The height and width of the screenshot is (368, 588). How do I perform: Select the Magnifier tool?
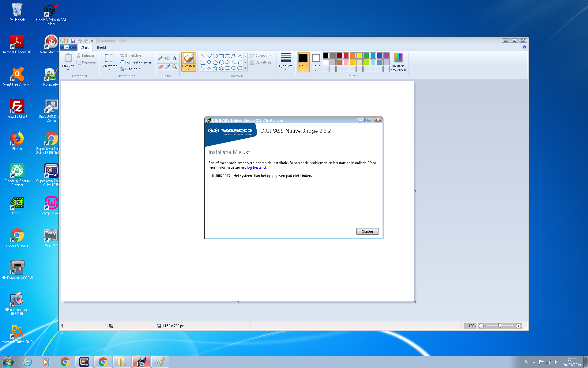(175, 67)
